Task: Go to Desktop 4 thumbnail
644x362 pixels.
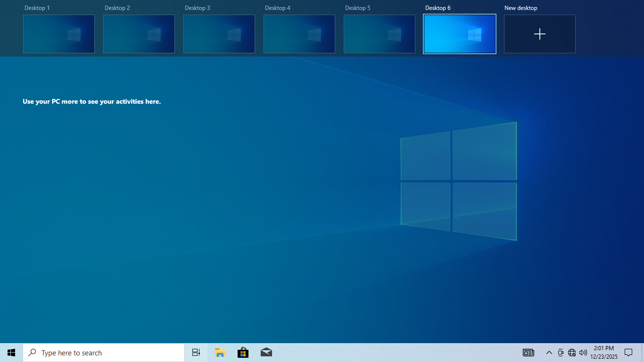Action: tap(299, 34)
